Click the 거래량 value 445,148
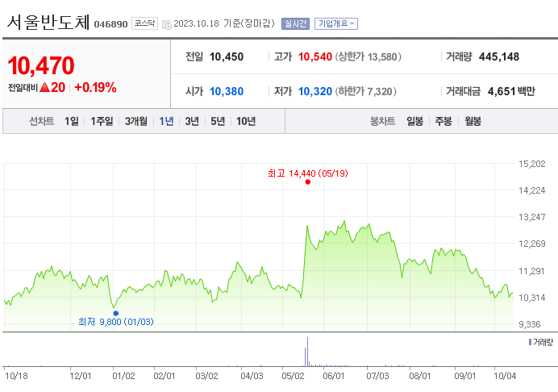558x392 pixels. 499,56
